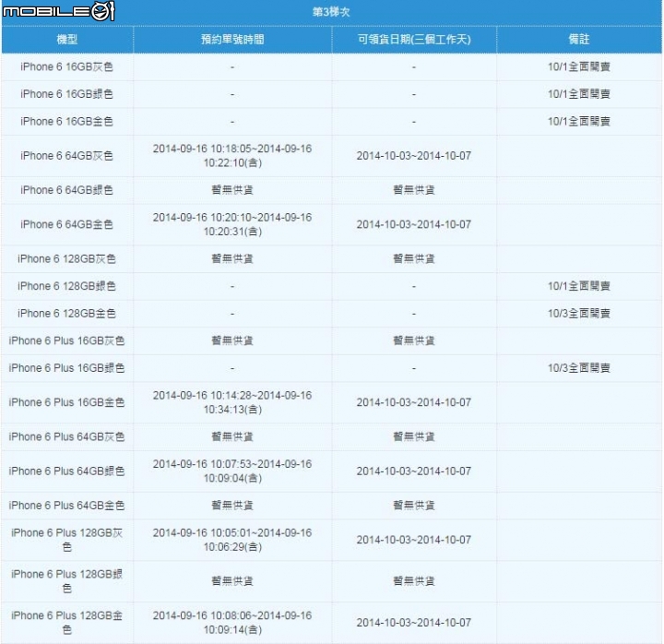Click 暫無供貨 in reservation column for Plus 64GB金色
664x644 pixels.
click(x=232, y=506)
